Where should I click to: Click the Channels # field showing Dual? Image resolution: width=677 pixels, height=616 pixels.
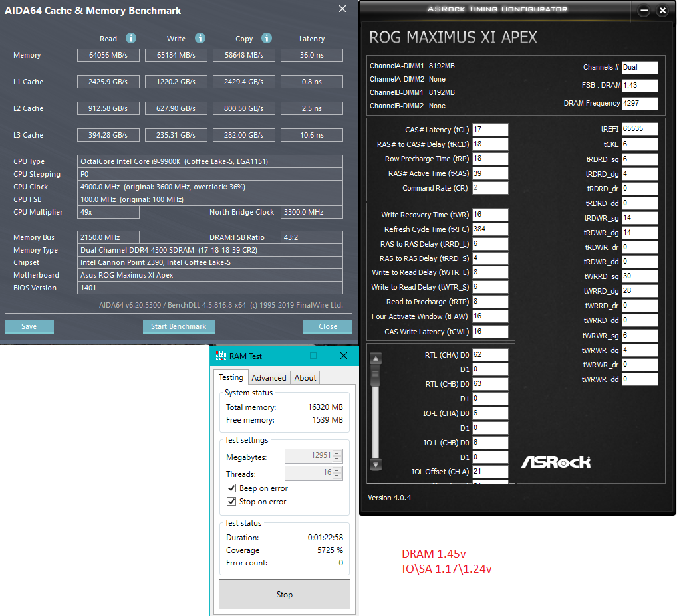[640, 67]
